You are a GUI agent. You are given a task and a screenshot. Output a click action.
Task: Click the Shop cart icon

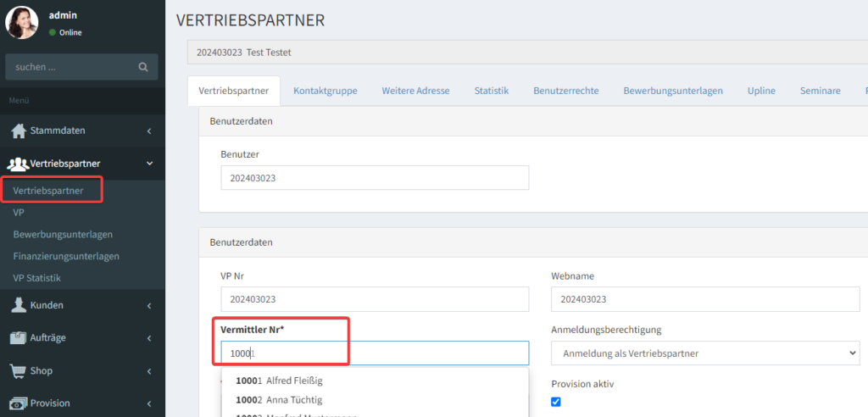point(18,370)
